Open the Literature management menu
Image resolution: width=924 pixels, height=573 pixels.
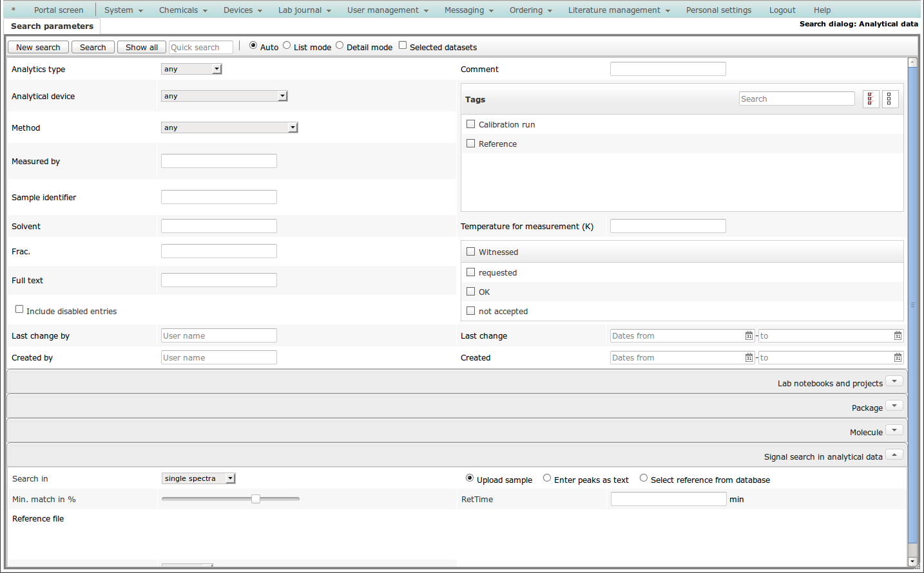tap(619, 10)
